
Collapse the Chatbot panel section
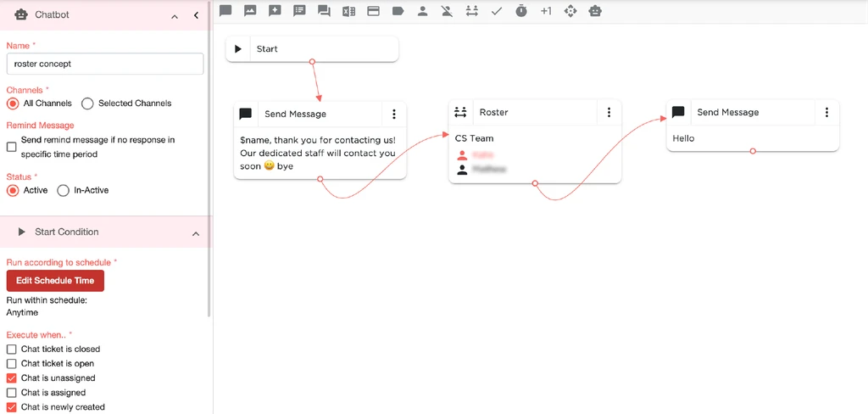(175, 15)
